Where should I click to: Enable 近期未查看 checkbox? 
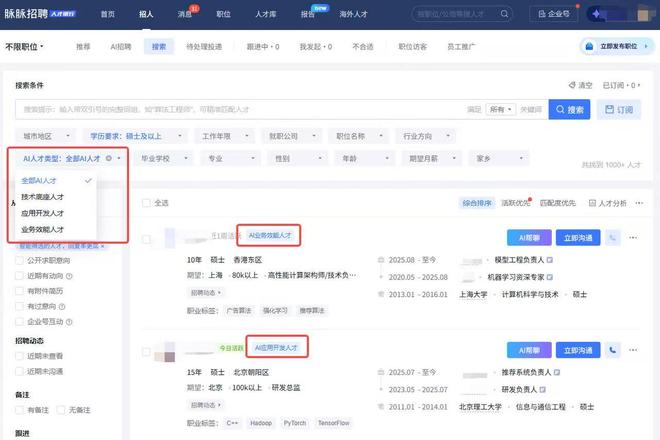(19, 356)
